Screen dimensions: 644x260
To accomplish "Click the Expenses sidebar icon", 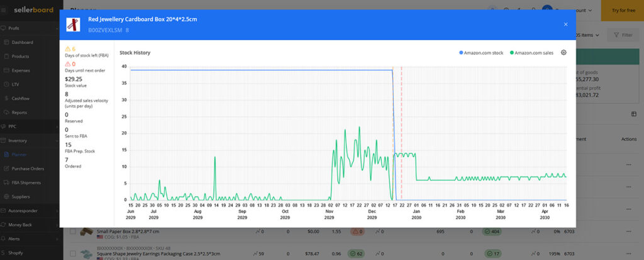I will click(6, 70).
